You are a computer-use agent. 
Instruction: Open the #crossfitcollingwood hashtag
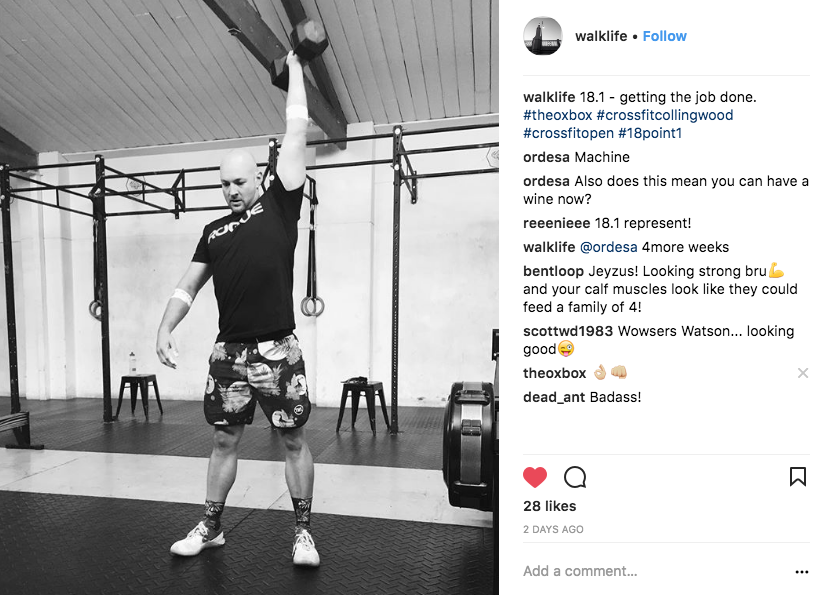(665, 115)
